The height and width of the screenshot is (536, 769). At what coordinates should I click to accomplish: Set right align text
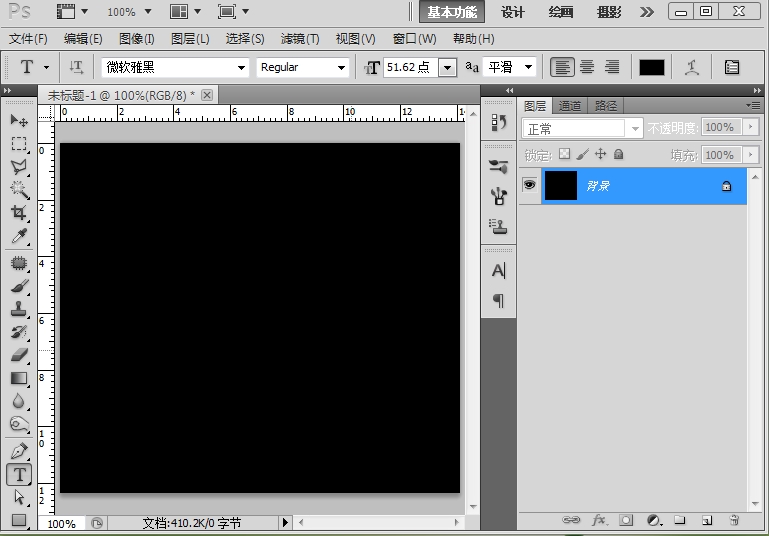[612, 67]
